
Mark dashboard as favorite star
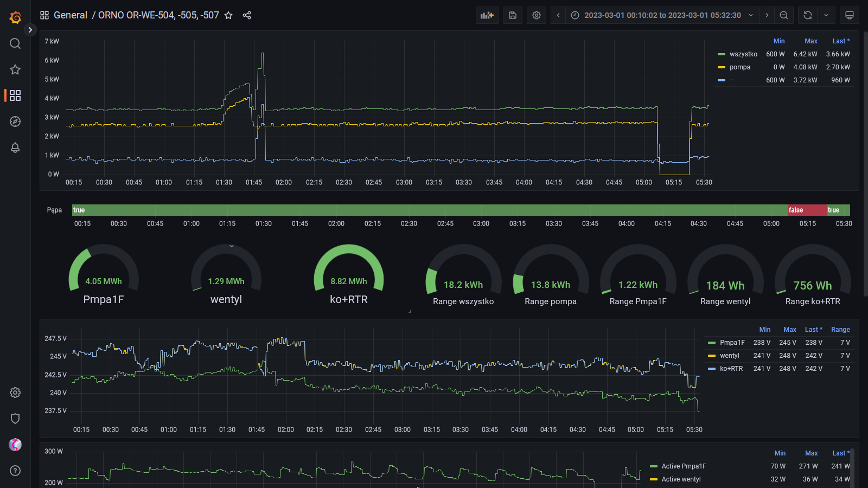228,15
